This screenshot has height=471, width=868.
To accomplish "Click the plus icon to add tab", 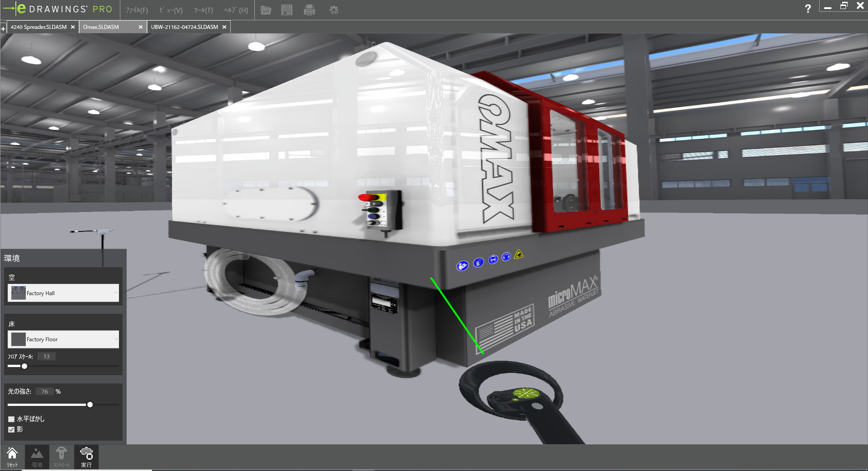I will 3,28.
